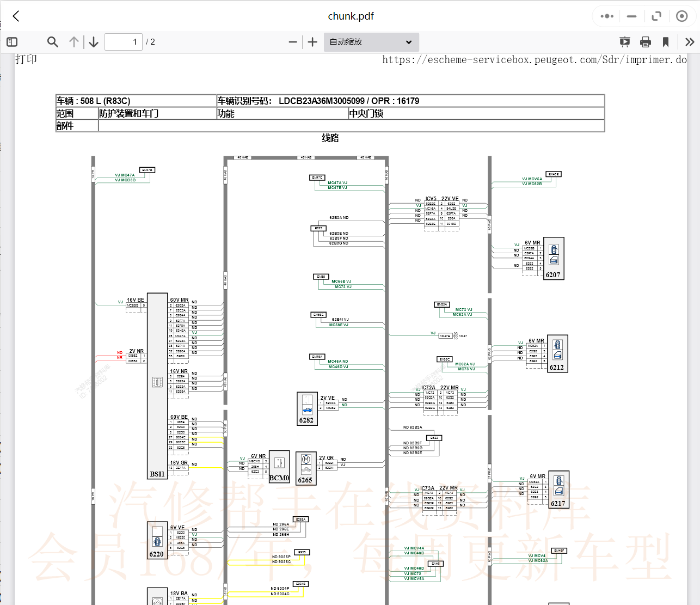700x605 pixels.
Task: Zoom out using the minus icon
Action: tap(293, 41)
